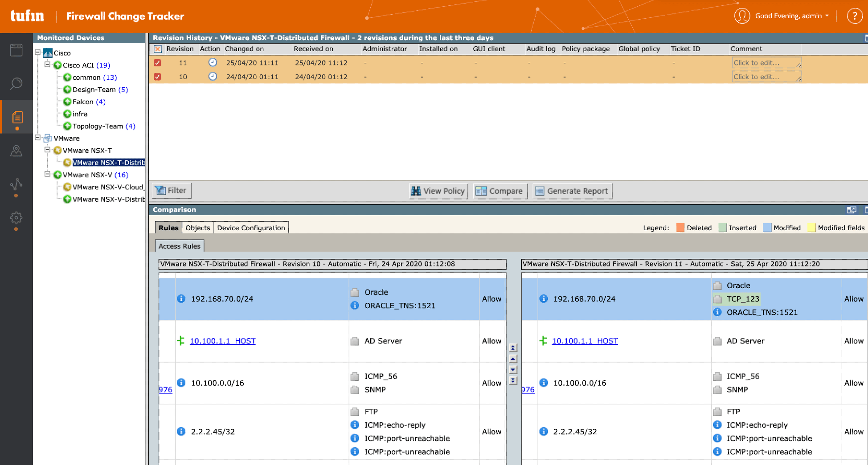Viewport: 868px width, 465px height.
Task: Click the Deleted legend color swatch
Action: 680,228
